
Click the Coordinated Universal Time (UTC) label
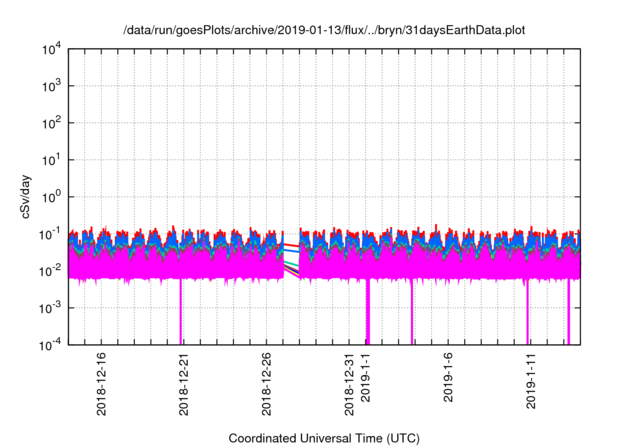coord(324,438)
